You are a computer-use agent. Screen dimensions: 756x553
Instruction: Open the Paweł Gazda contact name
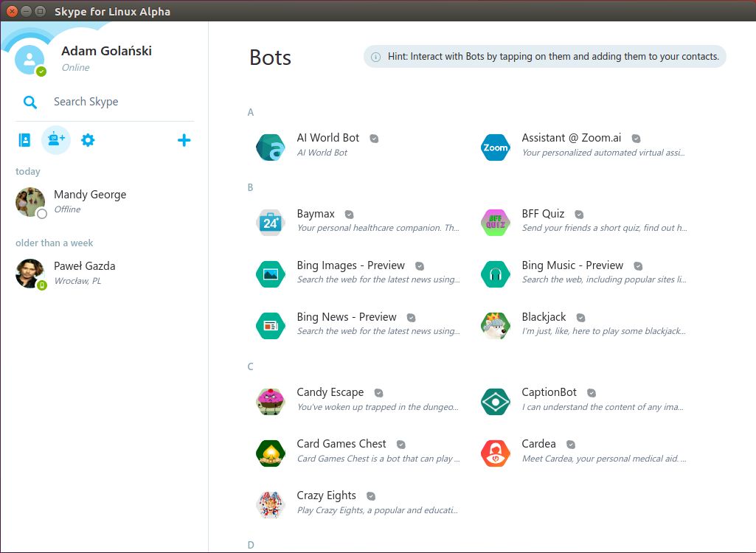(84, 266)
